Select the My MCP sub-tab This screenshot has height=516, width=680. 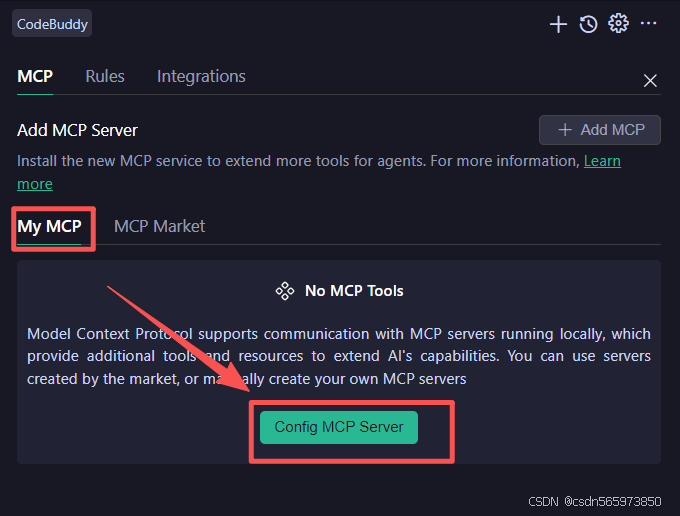pos(49,226)
